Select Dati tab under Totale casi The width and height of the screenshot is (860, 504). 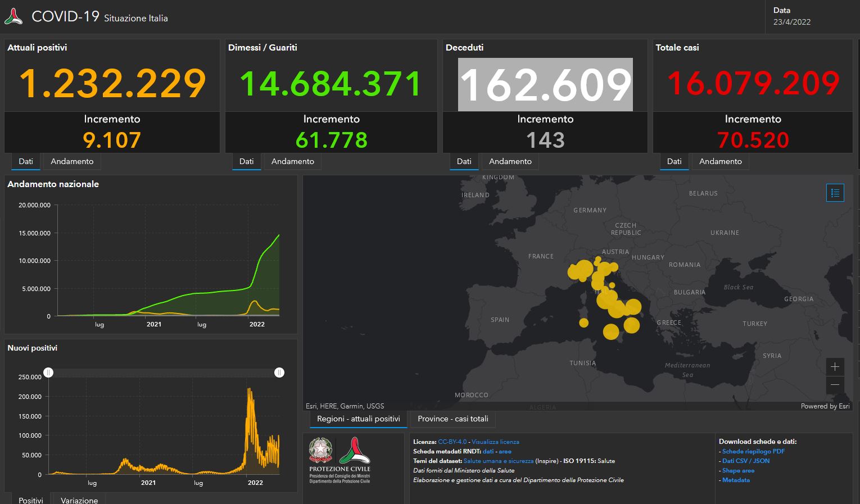point(674,161)
